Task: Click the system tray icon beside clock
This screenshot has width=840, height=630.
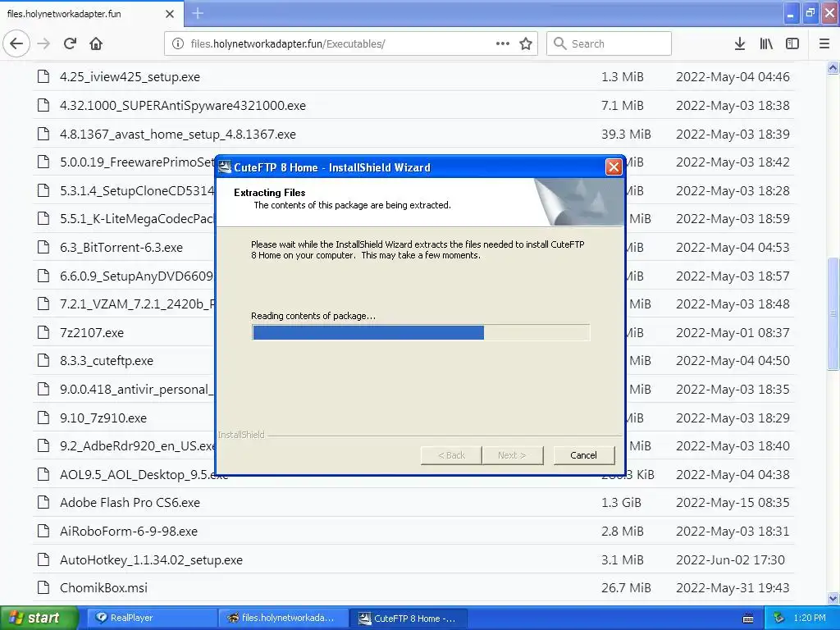Action: tap(779, 619)
